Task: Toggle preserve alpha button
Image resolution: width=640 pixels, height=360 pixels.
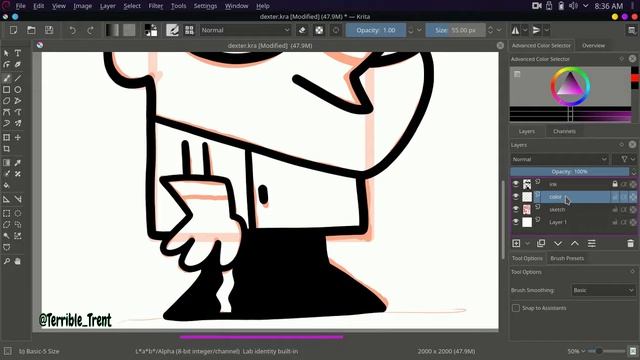Action: coord(319,30)
